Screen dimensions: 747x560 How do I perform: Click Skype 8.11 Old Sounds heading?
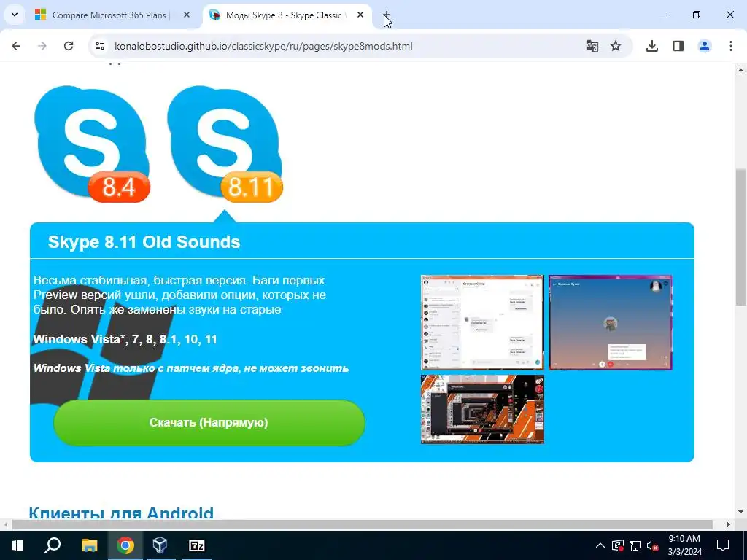pyautogui.click(x=144, y=242)
